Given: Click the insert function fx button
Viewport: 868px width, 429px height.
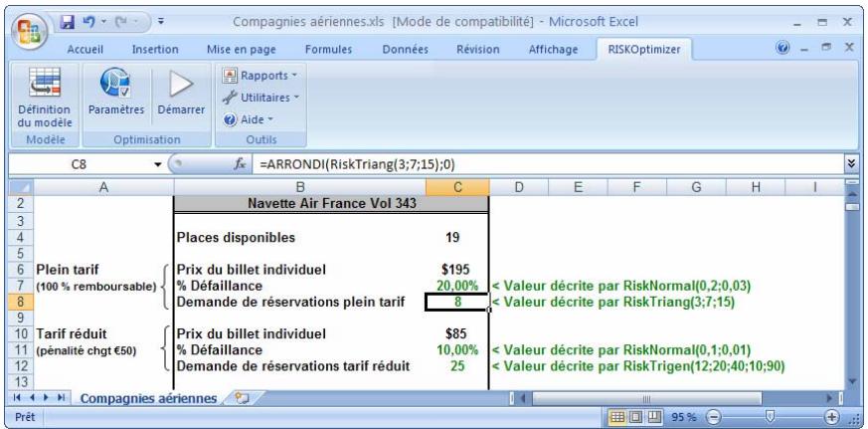Looking at the screenshot, I should tap(240, 164).
